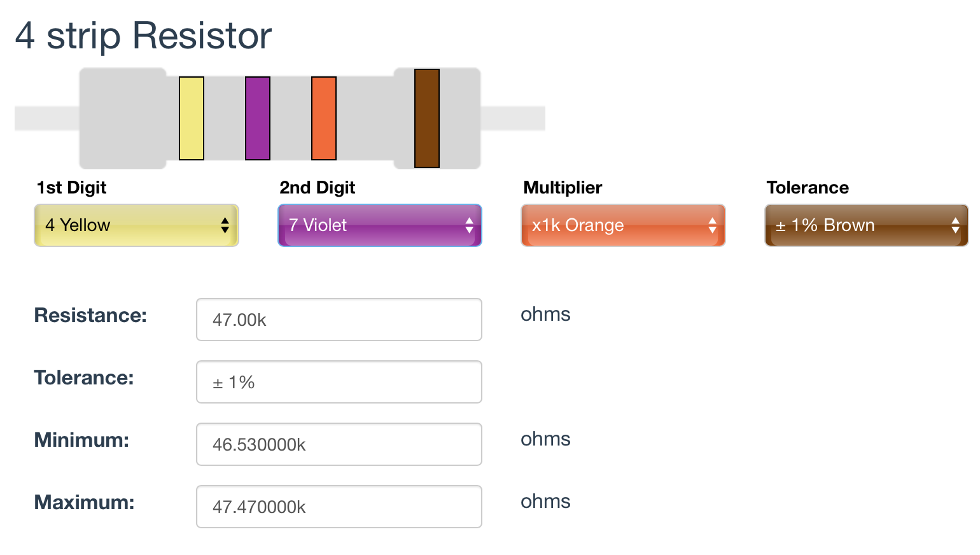Open the 2nd Digit Violet dropdown

pyautogui.click(x=380, y=225)
